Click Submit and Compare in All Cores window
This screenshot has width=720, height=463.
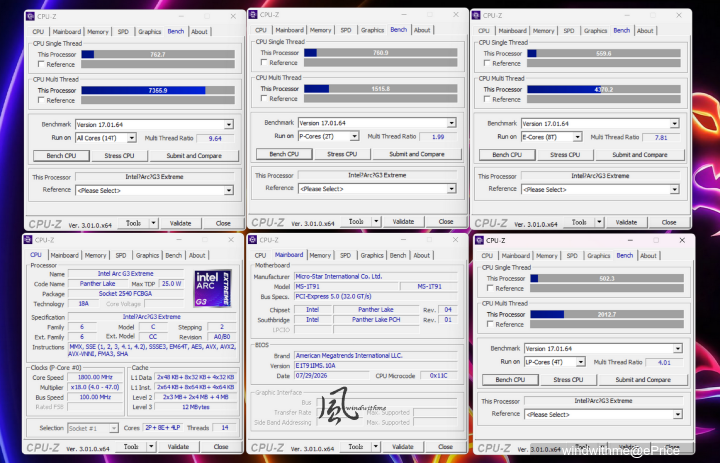pos(194,156)
